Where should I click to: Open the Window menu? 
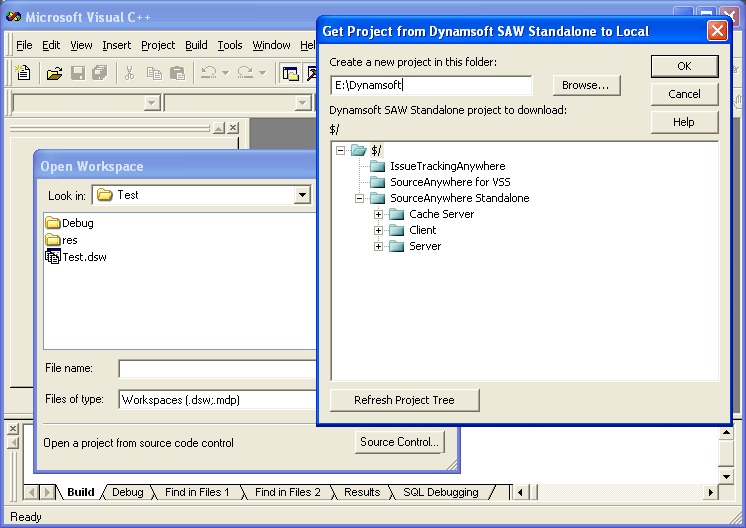(x=271, y=45)
